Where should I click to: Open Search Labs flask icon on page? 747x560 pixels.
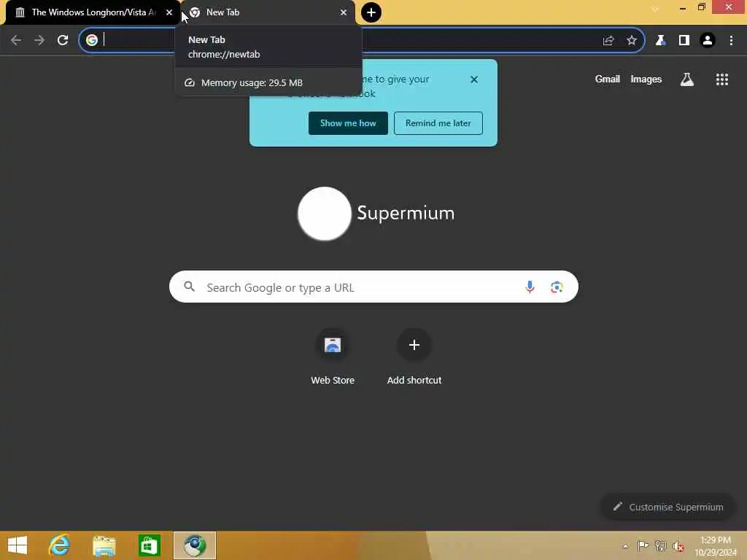(x=686, y=79)
